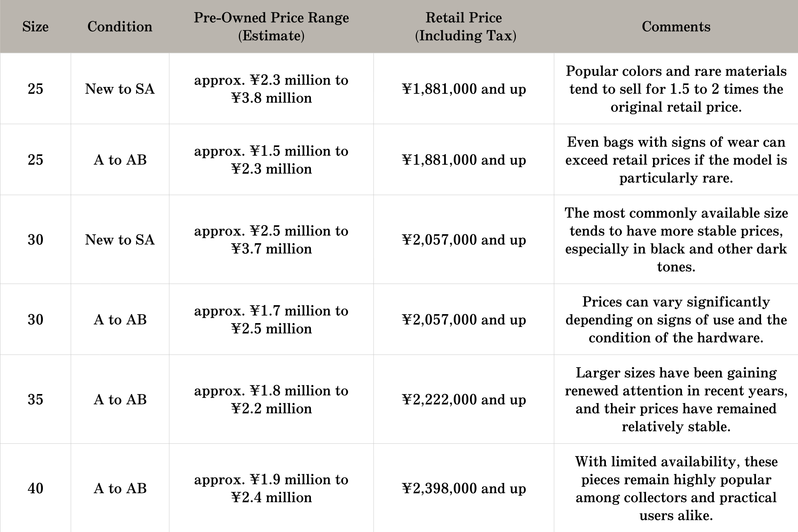Screen dimensions: 798x532
Task: Select the ¥2,398,000 and up retail price
Action: click(464, 488)
